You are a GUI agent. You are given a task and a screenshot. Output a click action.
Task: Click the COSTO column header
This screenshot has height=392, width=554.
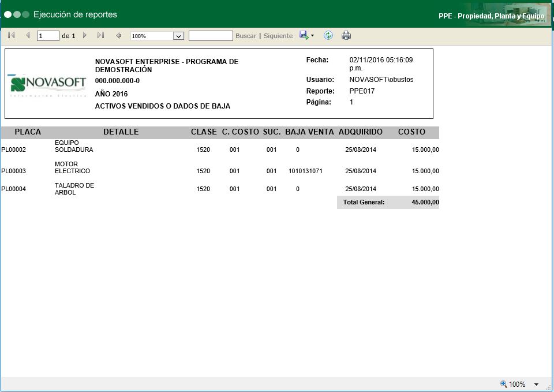(x=411, y=132)
